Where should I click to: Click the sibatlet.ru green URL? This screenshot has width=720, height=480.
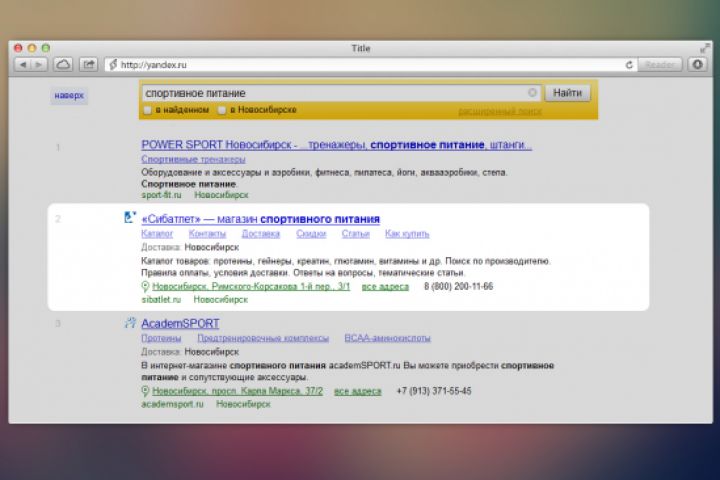pyautogui.click(x=161, y=299)
